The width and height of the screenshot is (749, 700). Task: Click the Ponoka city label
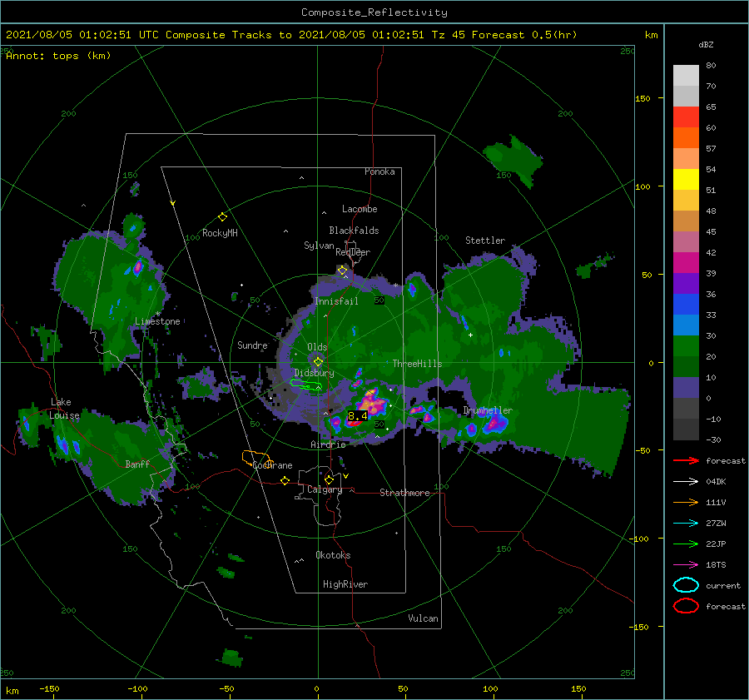(379, 171)
